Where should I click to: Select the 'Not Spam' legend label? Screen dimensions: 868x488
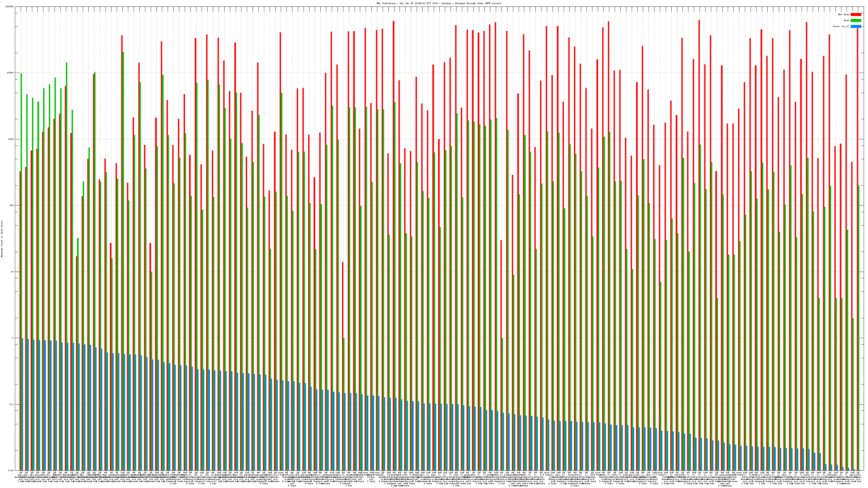click(x=844, y=14)
